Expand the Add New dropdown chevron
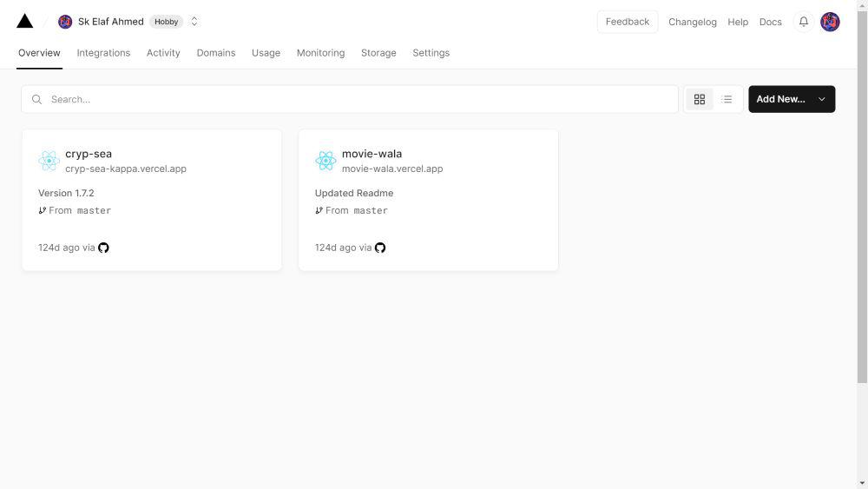Image resolution: width=868 pixels, height=489 pixels. [x=821, y=99]
